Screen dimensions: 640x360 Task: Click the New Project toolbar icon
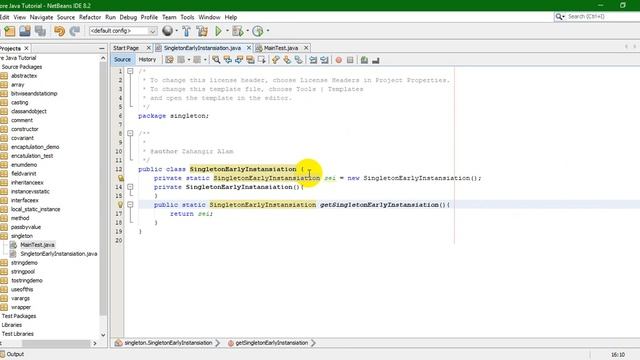(x=10, y=31)
